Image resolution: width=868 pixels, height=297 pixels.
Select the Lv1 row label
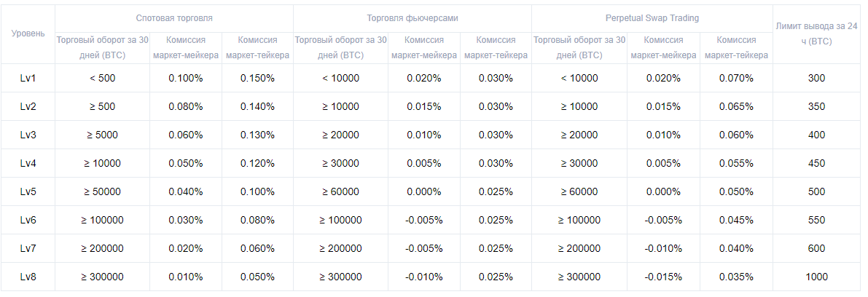tap(28, 78)
